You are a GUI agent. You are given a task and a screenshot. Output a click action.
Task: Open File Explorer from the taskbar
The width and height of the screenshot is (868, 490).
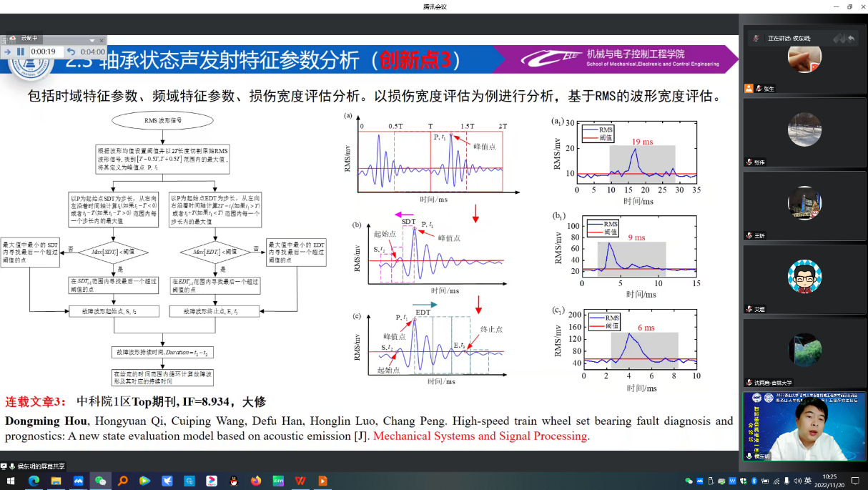click(x=56, y=481)
